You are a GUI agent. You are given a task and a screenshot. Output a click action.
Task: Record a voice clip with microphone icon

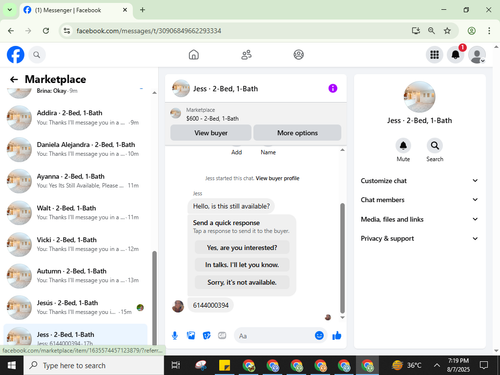175,336
